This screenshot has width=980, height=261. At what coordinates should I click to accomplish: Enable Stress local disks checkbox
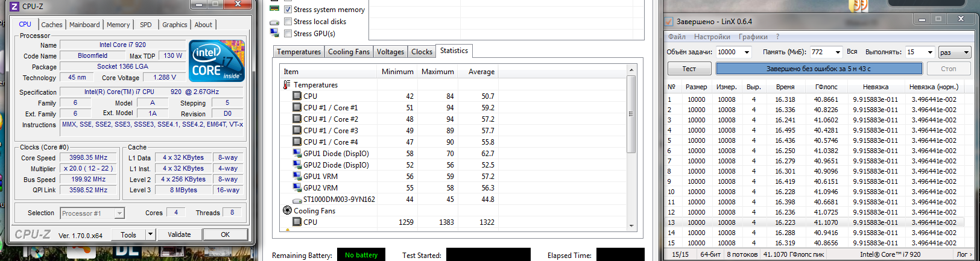[x=288, y=22]
